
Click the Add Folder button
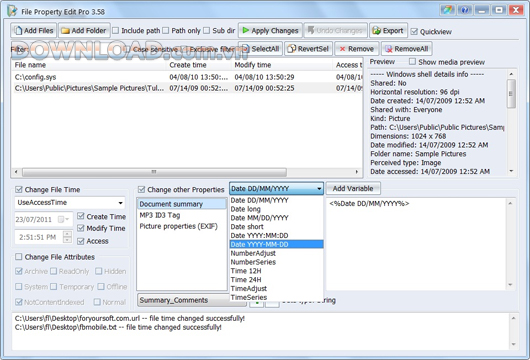pyautogui.click(x=84, y=31)
